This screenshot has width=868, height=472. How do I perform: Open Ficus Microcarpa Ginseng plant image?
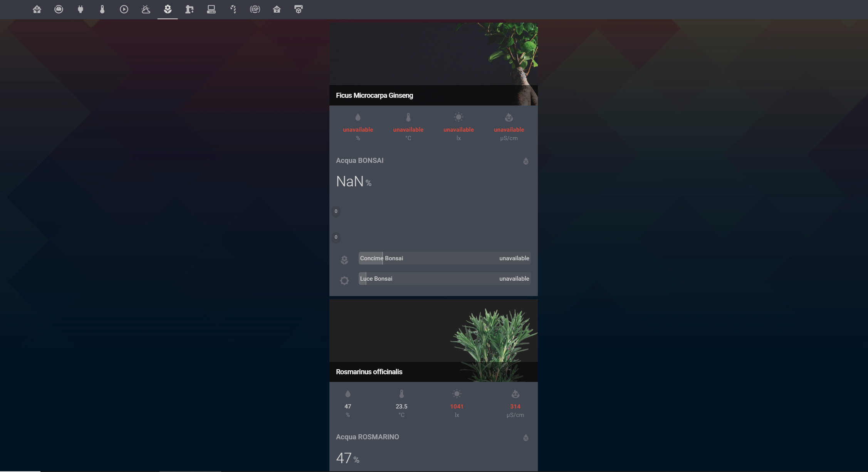(x=433, y=64)
